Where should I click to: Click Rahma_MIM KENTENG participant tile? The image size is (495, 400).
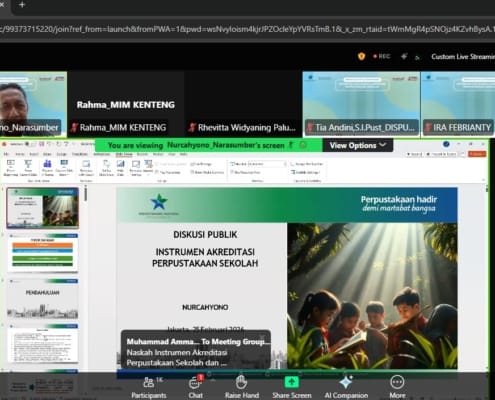point(126,104)
